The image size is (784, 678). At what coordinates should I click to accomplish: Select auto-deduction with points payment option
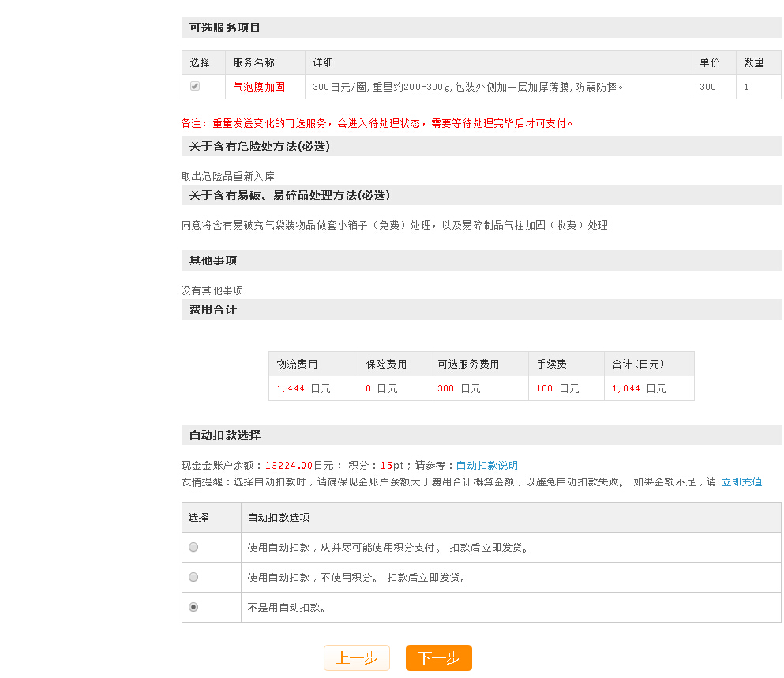pyautogui.click(x=193, y=546)
